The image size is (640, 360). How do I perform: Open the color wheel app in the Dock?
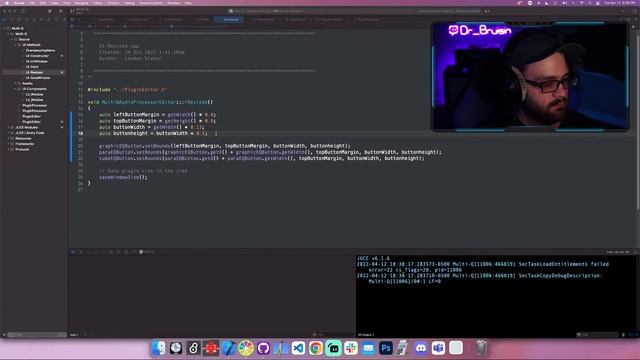click(x=246, y=348)
